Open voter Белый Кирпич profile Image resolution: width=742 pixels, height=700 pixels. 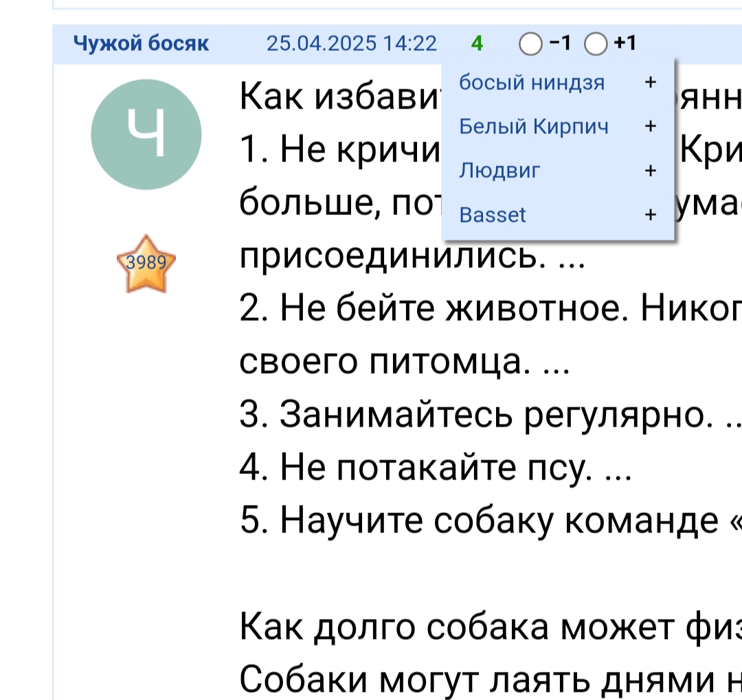pyautogui.click(x=533, y=126)
